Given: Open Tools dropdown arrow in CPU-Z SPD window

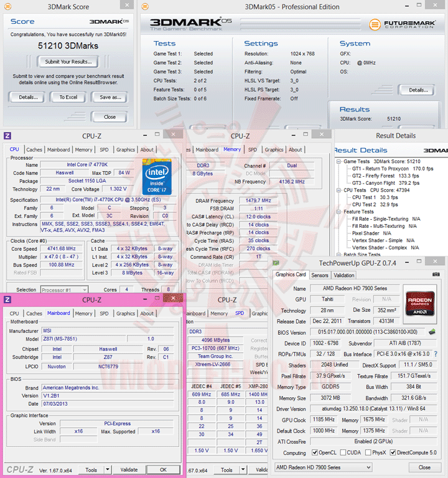Looking at the screenshot, I should (243, 470).
